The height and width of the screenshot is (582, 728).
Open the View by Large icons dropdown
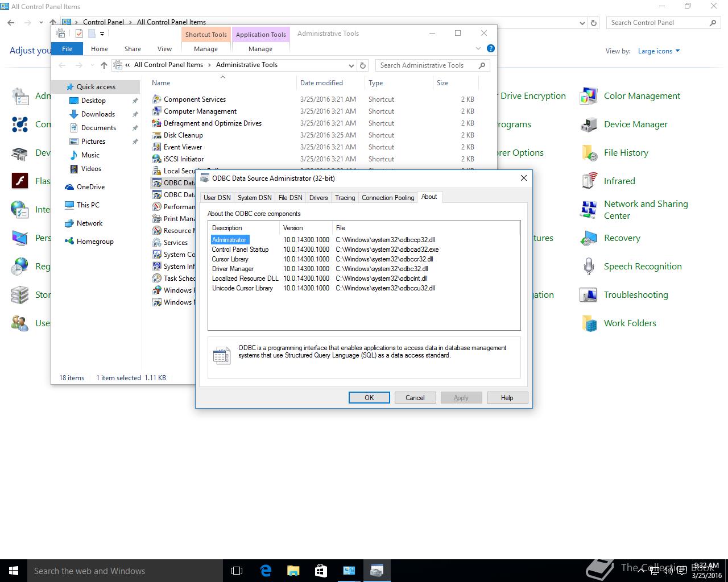coord(659,51)
